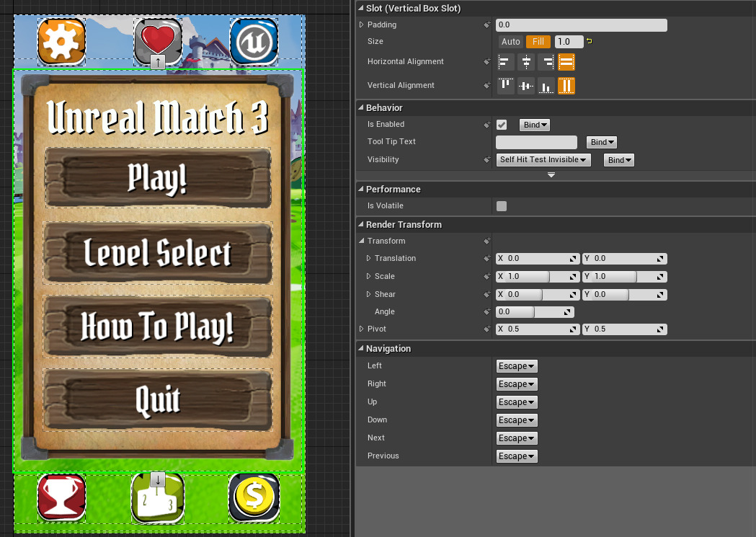756x537 pixels.
Task: Click the Tool Tip Text input field
Action: (x=537, y=142)
